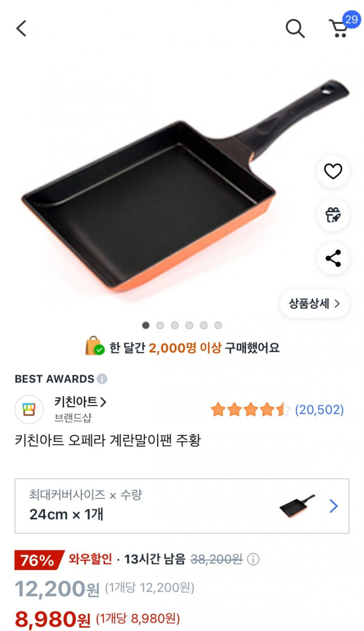Screen dimensions: 364x631
Task: Tap the blue chevron on option box
Action: pos(333,506)
